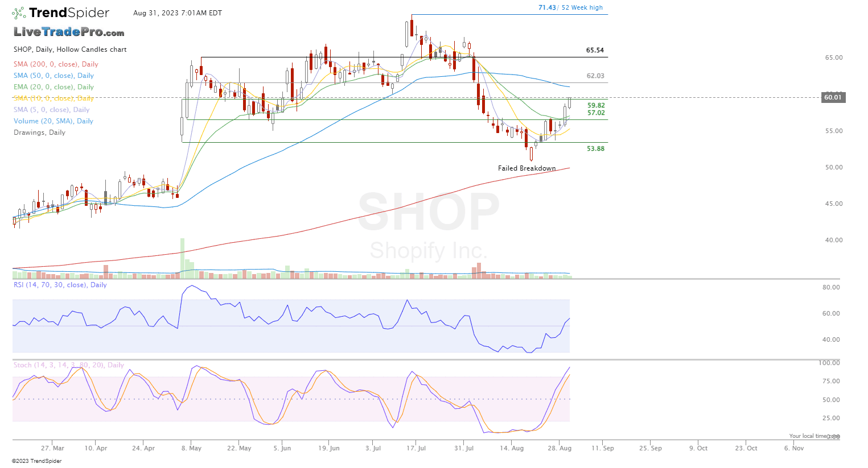The height and width of the screenshot is (468, 868).
Task: Click the 23. Oct date axis label
Action: [746, 448]
